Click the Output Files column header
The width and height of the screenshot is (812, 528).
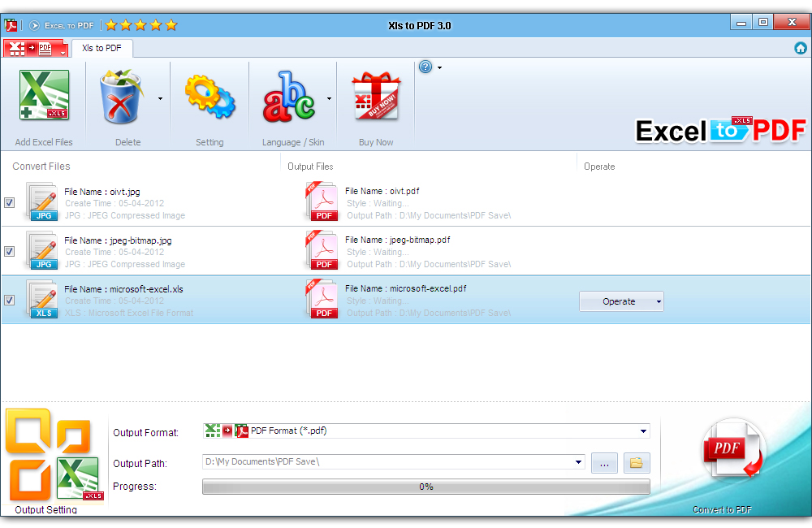pos(310,167)
